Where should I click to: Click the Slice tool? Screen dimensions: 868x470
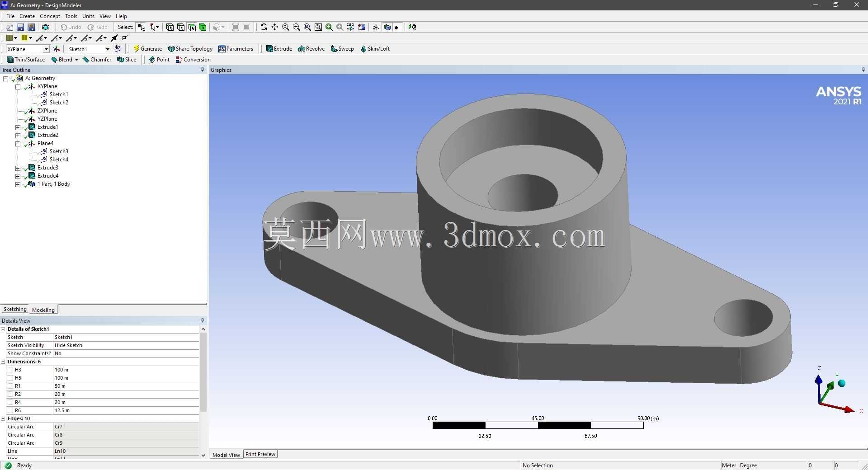click(x=127, y=60)
